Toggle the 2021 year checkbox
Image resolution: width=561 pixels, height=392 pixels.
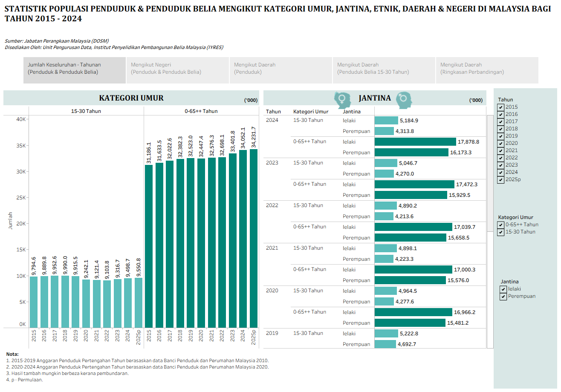(x=501, y=150)
